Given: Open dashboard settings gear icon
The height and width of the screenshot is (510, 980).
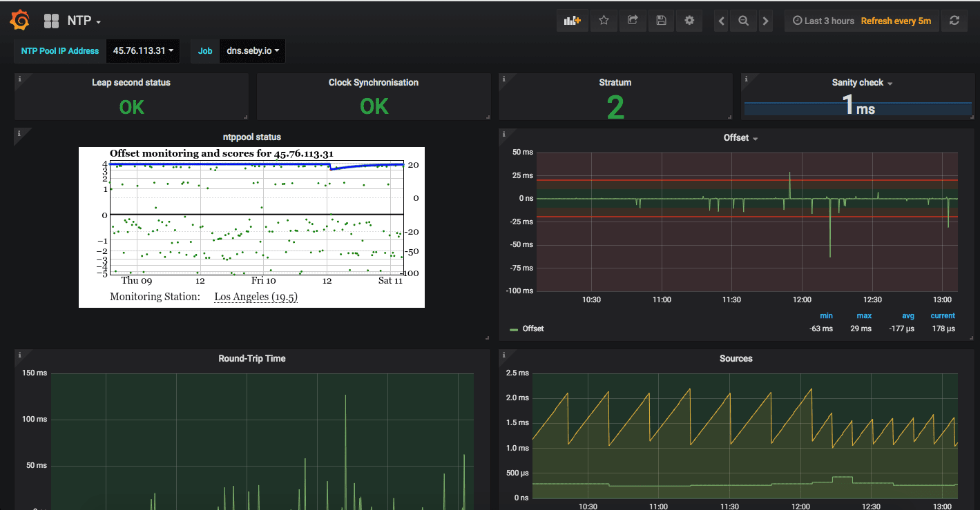Looking at the screenshot, I should [x=689, y=21].
